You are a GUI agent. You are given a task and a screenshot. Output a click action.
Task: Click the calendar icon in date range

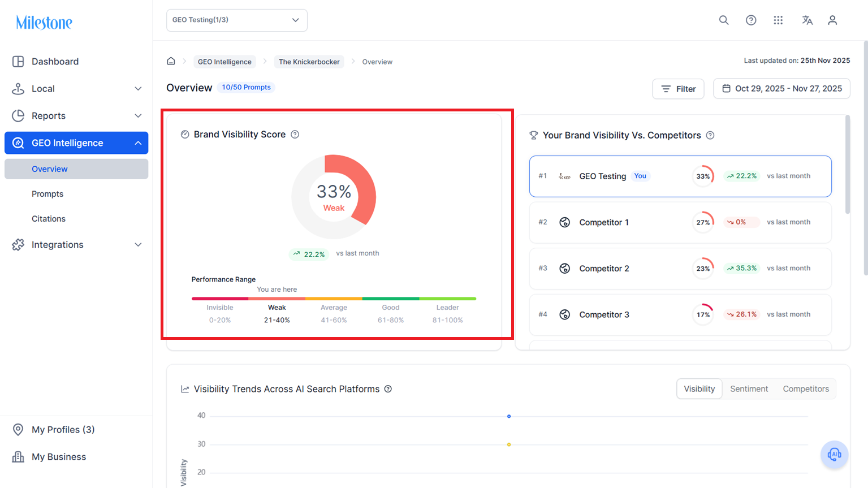pyautogui.click(x=726, y=88)
